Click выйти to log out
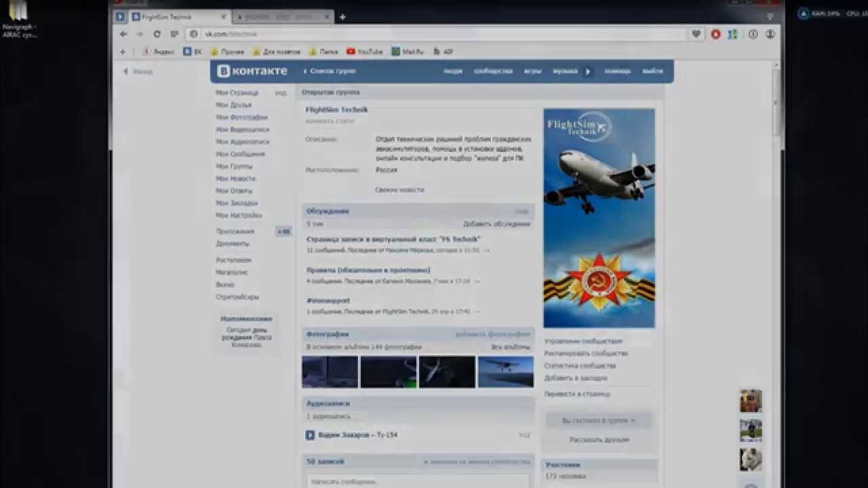The width and height of the screenshot is (868, 488). coord(652,71)
